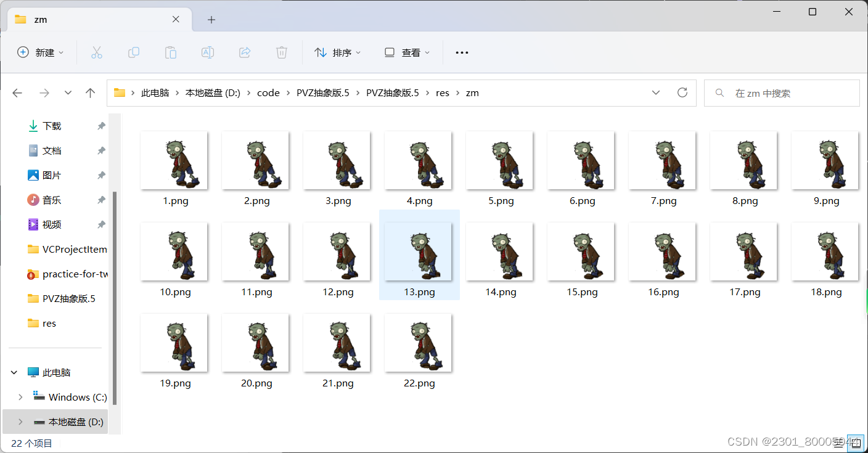Collapse 此电脑 in navigation tree

point(14,372)
